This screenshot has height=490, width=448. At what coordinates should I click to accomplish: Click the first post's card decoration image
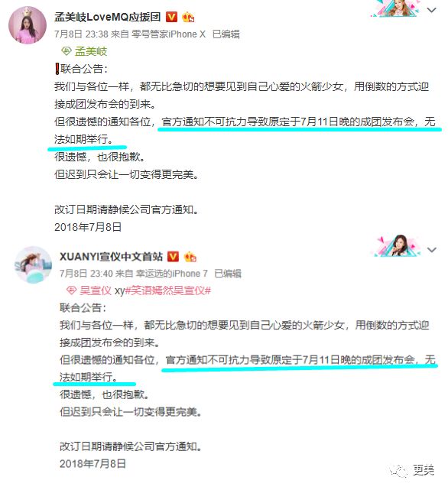[x=395, y=8]
